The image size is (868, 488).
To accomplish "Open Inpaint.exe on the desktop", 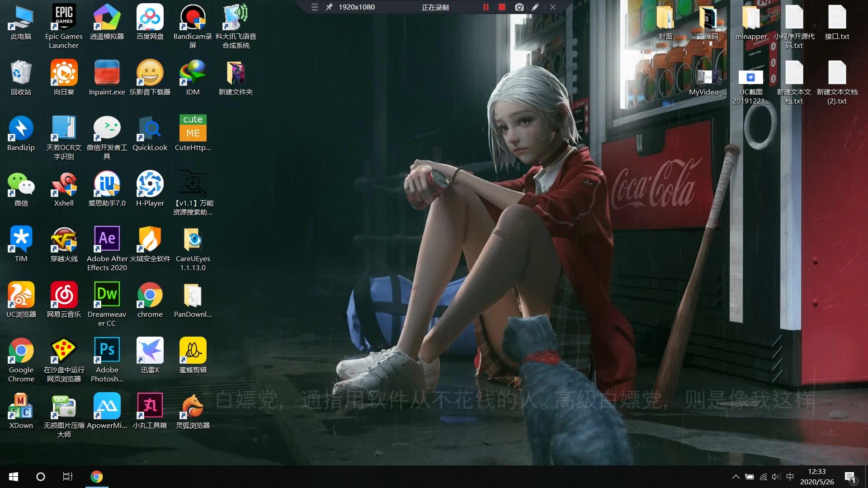I will pyautogui.click(x=107, y=78).
